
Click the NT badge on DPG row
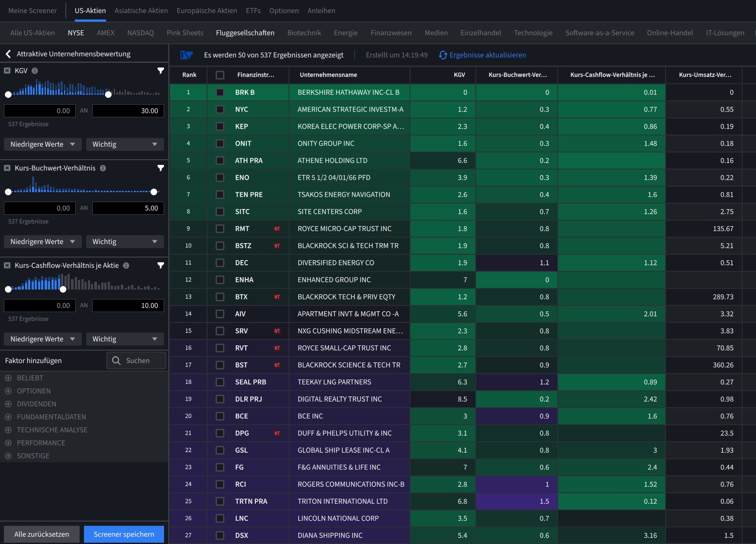277,433
